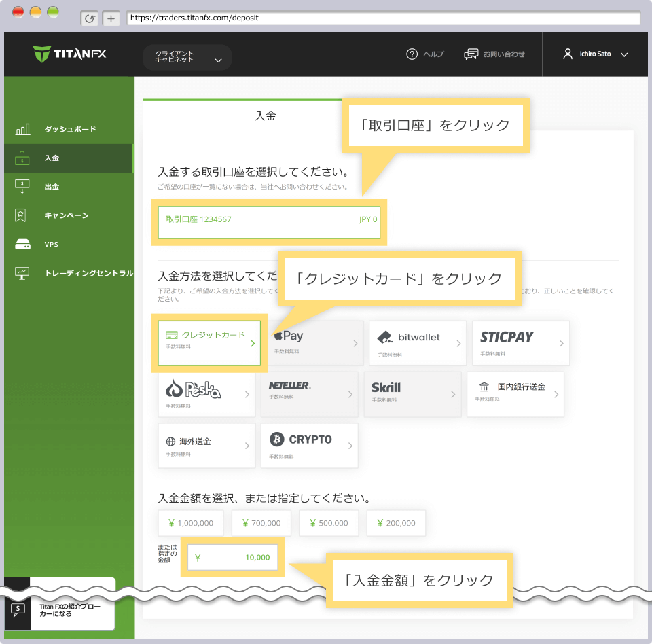The height and width of the screenshot is (644, 652).
Task: Open trading account 1234567 selector
Action: point(270,222)
